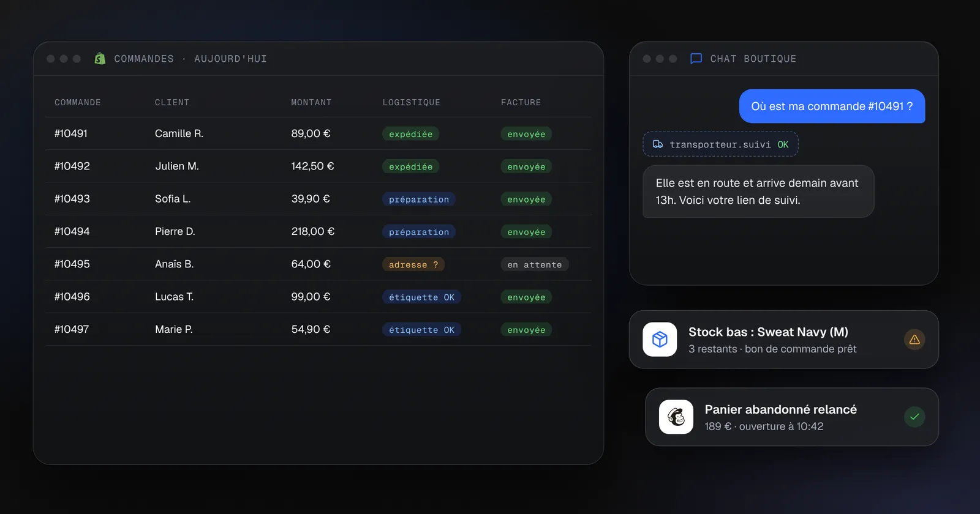
Task: Sort by the MONTANT column header
Action: (x=311, y=102)
